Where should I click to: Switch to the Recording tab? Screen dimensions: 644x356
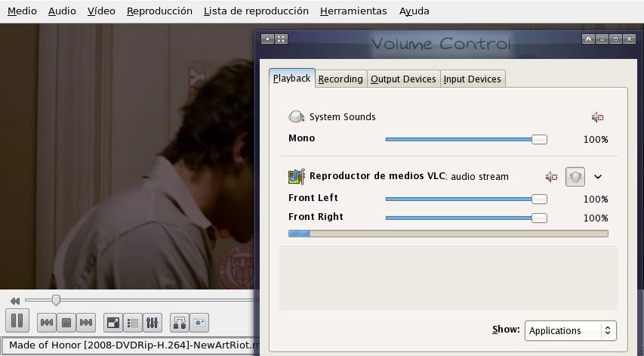click(340, 79)
